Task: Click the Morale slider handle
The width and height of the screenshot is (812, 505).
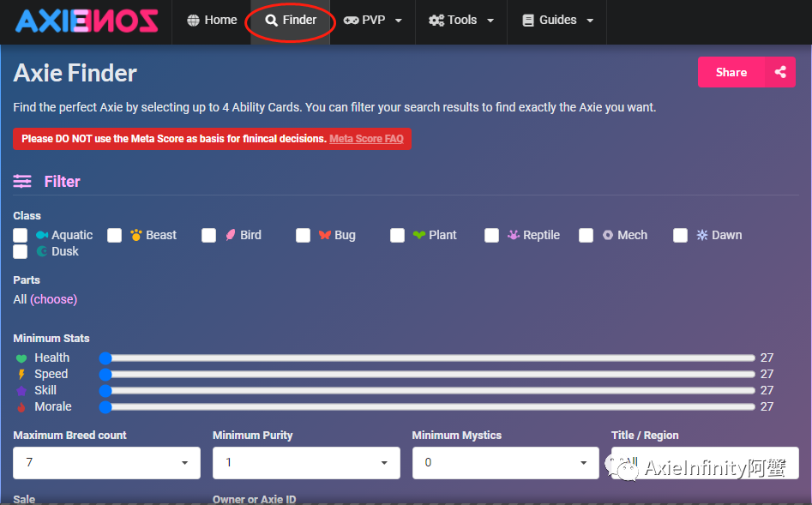Action: coord(105,407)
